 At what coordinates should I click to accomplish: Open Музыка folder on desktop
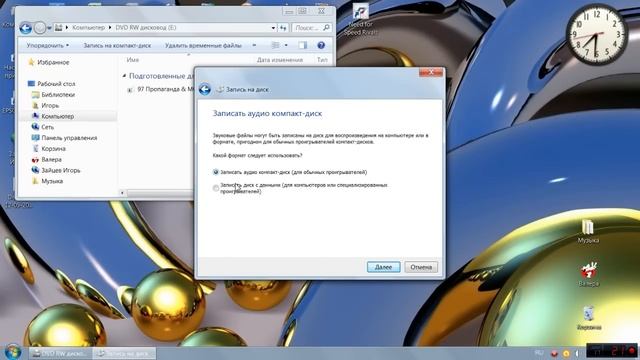pos(588,231)
